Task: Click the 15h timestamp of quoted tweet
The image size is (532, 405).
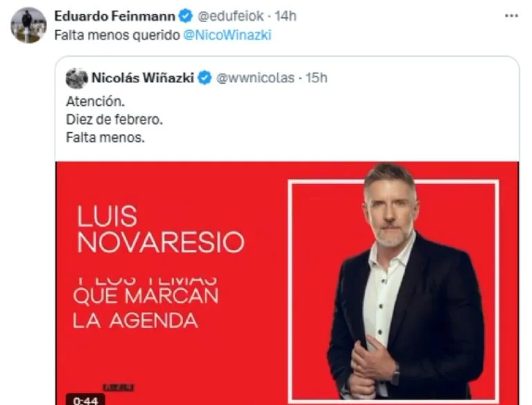Action: click(316, 78)
